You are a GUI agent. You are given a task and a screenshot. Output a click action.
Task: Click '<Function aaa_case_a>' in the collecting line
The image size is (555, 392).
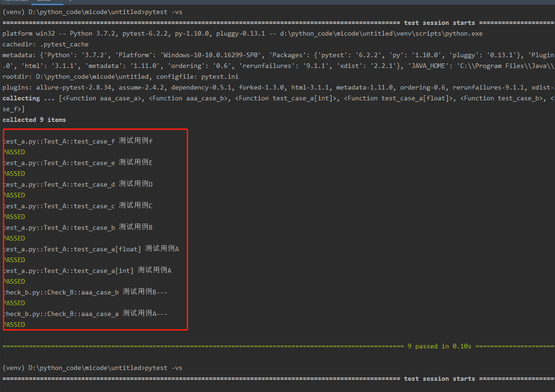102,98
